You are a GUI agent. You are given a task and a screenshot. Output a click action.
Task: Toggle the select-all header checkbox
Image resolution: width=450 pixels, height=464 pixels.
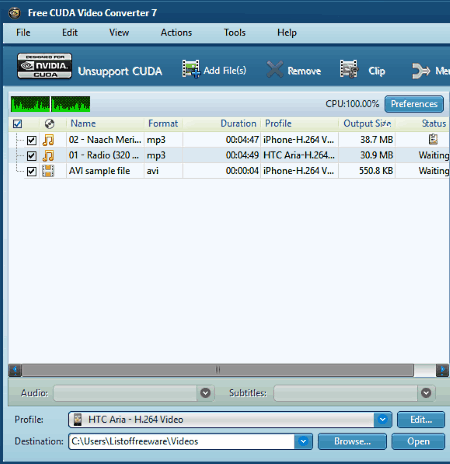tap(17, 124)
